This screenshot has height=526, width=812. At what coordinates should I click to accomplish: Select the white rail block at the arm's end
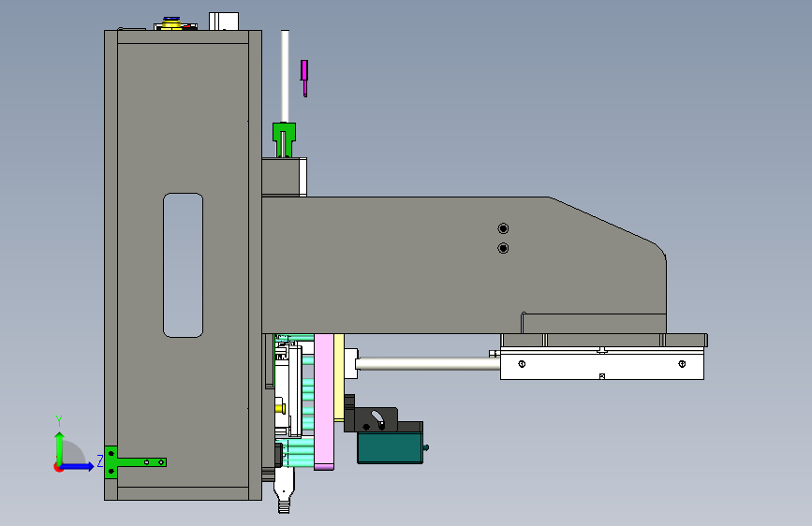pyautogui.click(x=602, y=366)
